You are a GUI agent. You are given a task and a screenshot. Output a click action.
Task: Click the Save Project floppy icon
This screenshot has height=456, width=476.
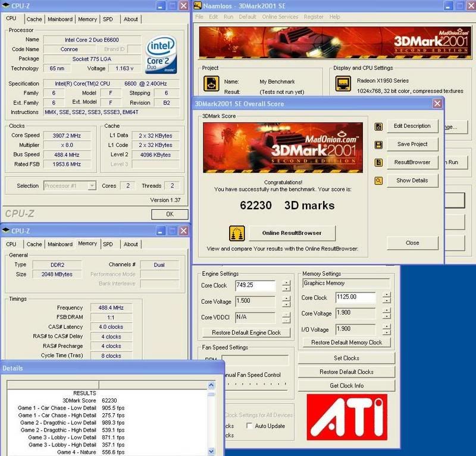point(378,144)
